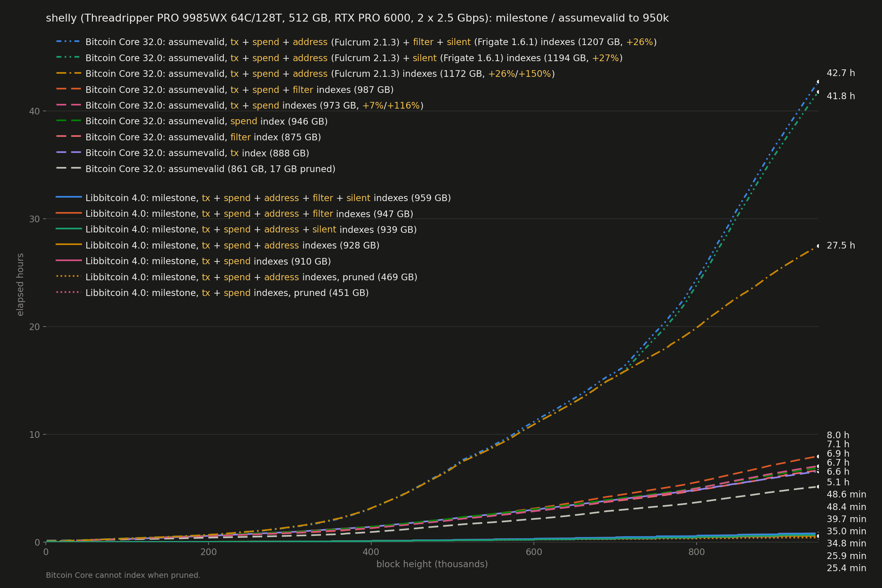Select the Libbitcoin legend entry '(939 GB)'
This screenshot has width=882, height=588.
pyautogui.click(x=236, y=230)
